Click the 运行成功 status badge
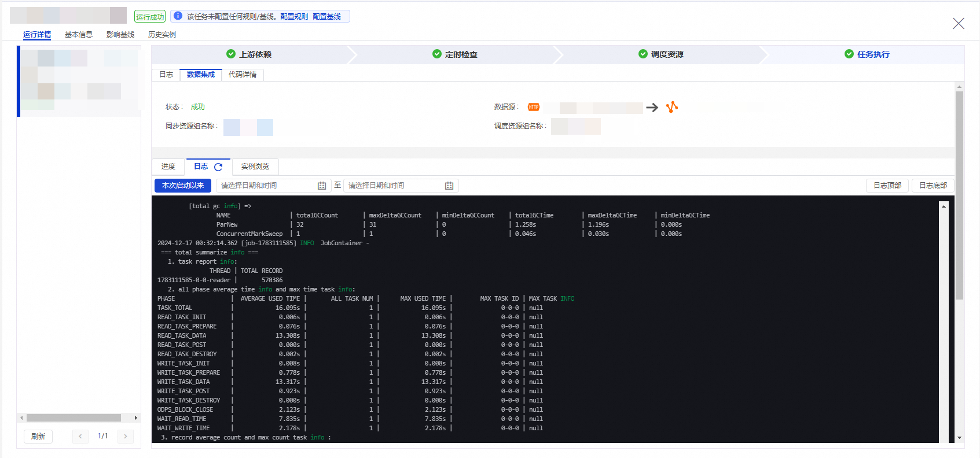This screenshot has height=458, width=980. pyautogui.click(x=150, y=17)
